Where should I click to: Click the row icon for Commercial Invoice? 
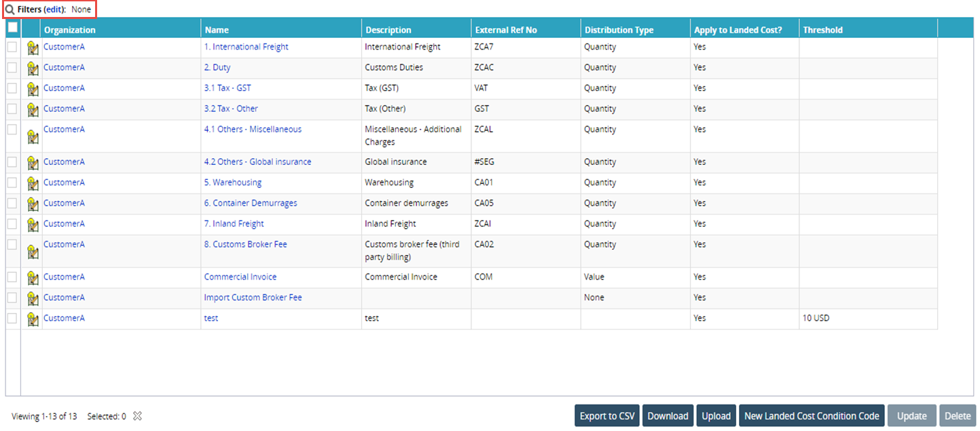pos(32,278)
